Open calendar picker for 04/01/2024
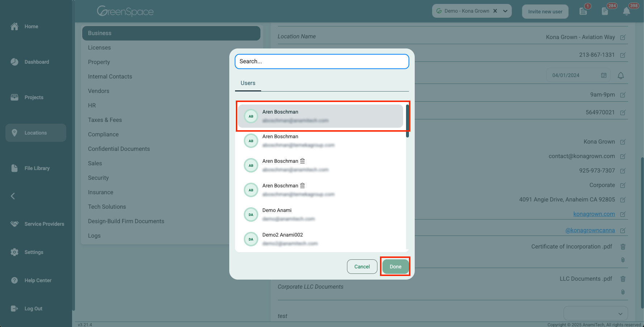The width and height of the screenshot is (644, 327). tap(604, 75)
